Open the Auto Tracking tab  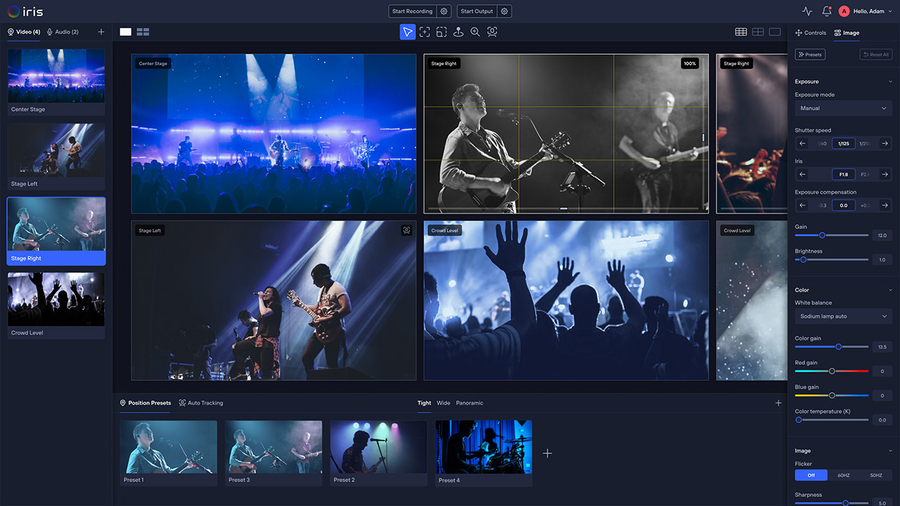[x=201, y=403]
